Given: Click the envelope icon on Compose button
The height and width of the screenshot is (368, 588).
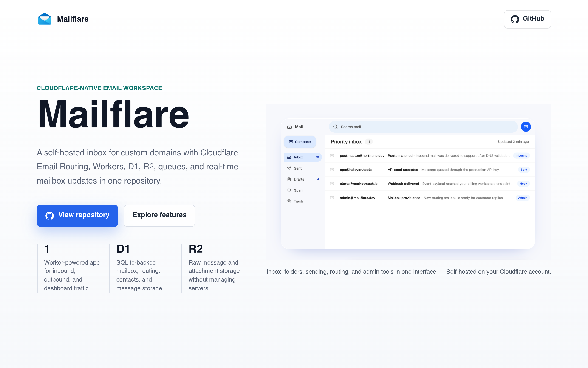Looking at the screenshot, I should point(291,142).
